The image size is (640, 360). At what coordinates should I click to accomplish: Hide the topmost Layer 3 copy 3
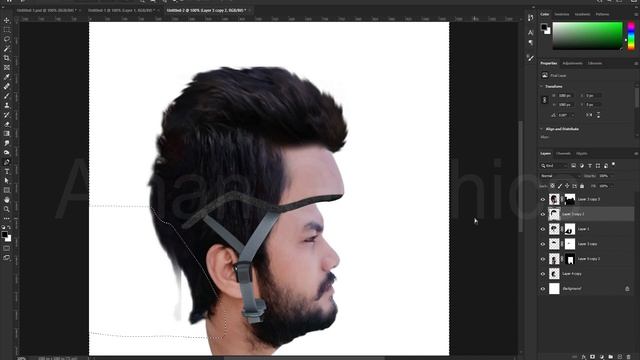[543, 199]
